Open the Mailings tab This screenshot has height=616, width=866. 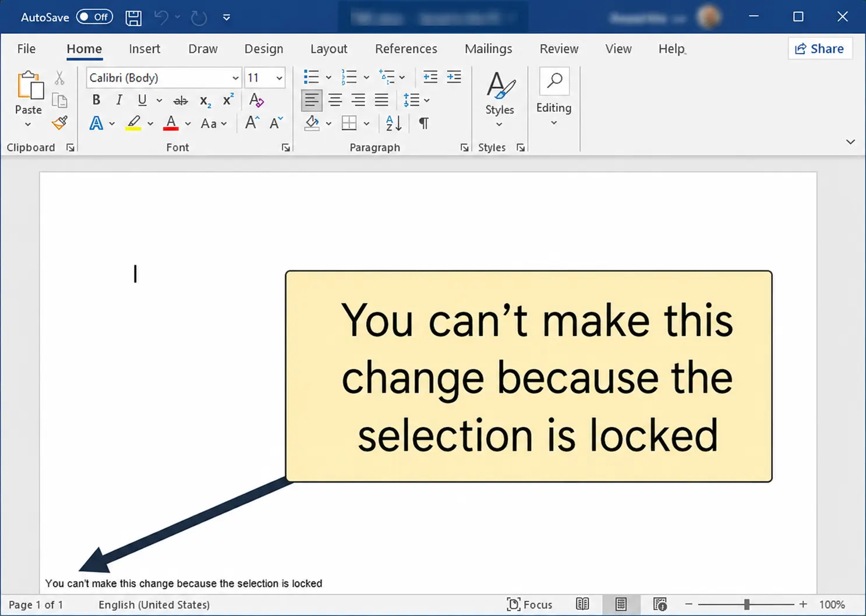coord(488,49)
